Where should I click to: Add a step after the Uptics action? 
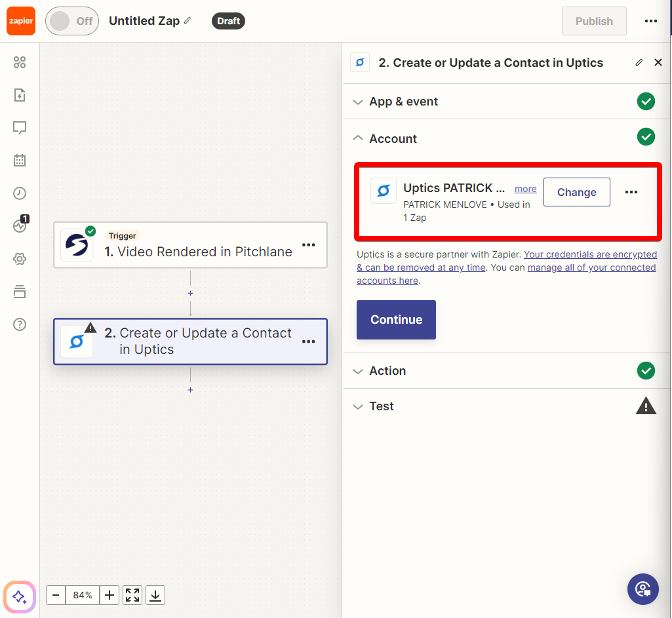(x=190, y=390)
